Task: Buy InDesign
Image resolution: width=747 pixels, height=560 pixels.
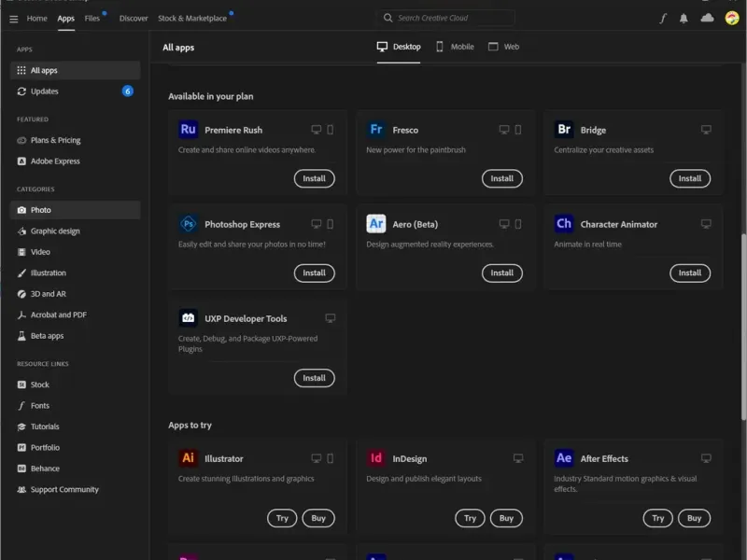Action: coord(506,518)
